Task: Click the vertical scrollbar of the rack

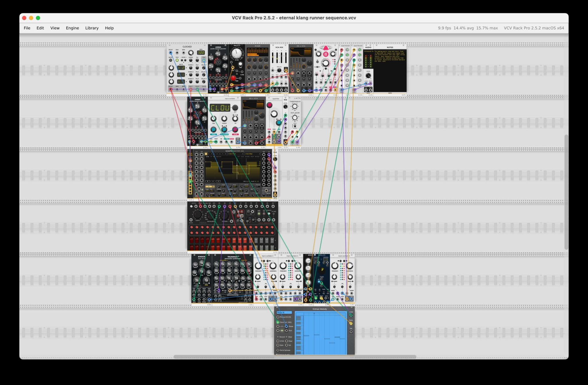Action: coord(566,192)
